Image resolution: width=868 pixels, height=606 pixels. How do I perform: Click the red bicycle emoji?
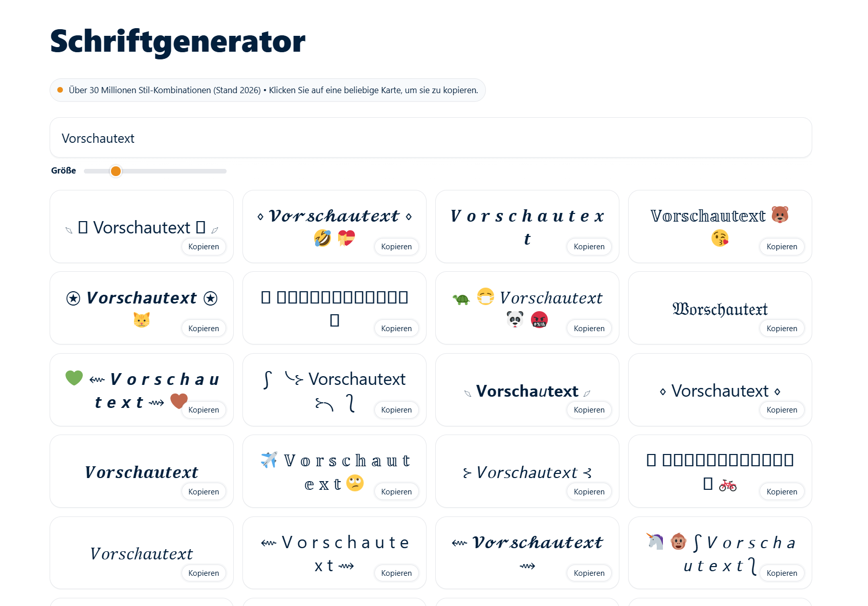727,484
